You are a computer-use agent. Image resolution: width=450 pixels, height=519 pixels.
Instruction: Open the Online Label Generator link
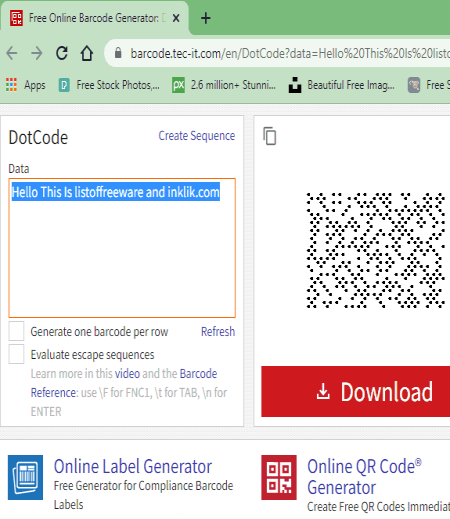point(133,466)
